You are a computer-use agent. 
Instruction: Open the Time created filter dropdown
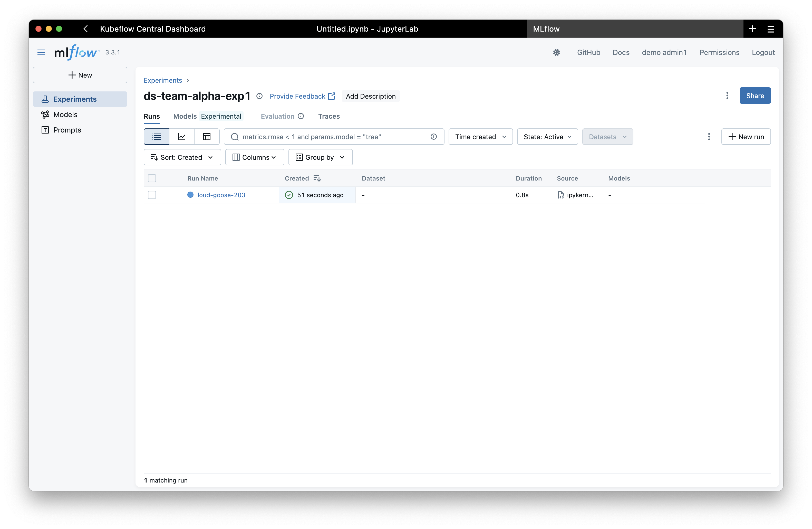(x=480, y=137)
